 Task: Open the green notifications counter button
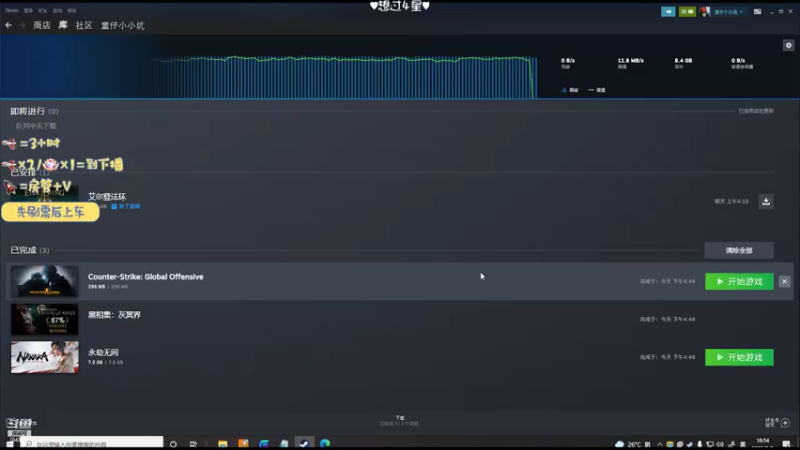[x=687, y=11]
